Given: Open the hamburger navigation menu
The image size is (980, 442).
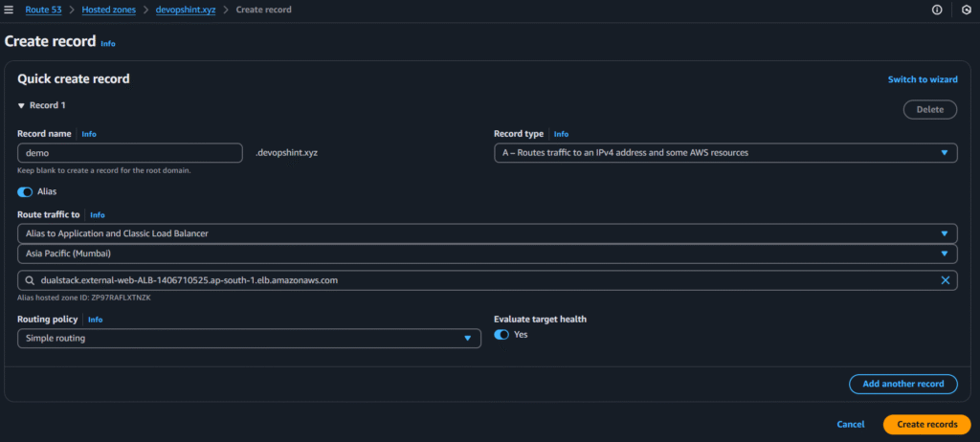Looking at the screenshot, I should pos(9,10).
